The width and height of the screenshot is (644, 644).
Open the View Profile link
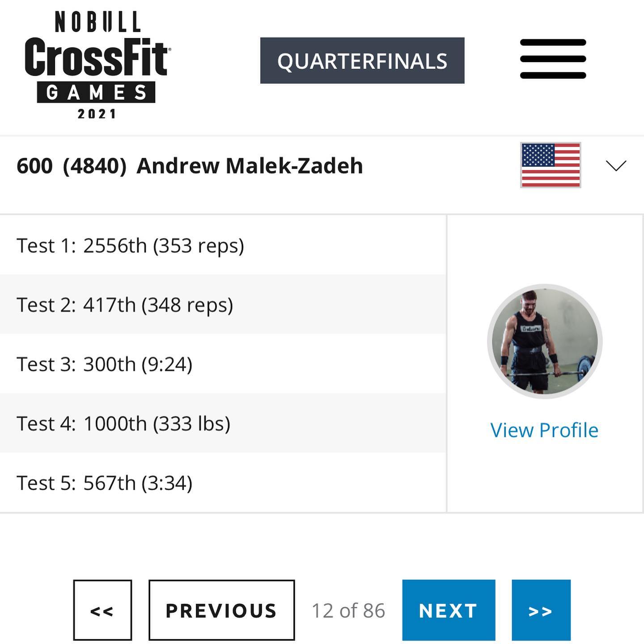tap(544, 430)
